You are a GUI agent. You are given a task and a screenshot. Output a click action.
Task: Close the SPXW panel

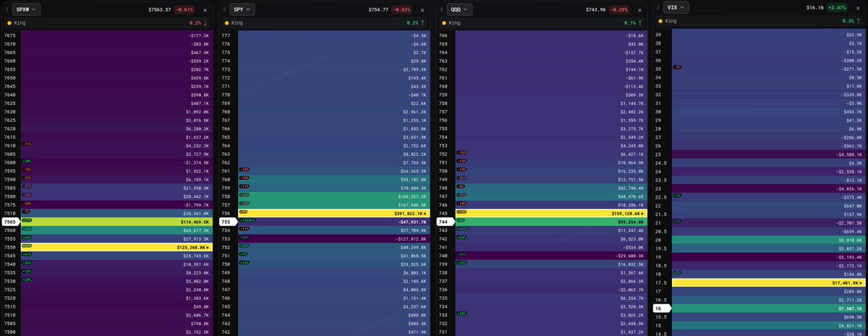(x=205, y=10)
